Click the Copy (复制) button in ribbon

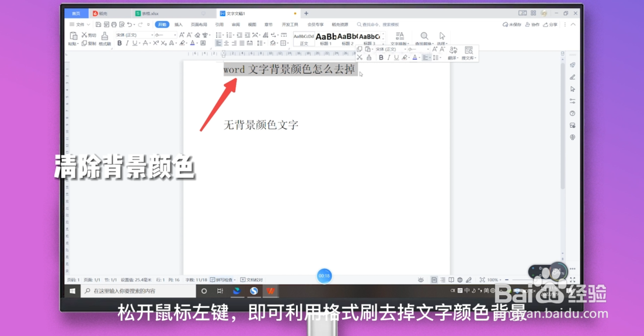[x=89, y=43]
